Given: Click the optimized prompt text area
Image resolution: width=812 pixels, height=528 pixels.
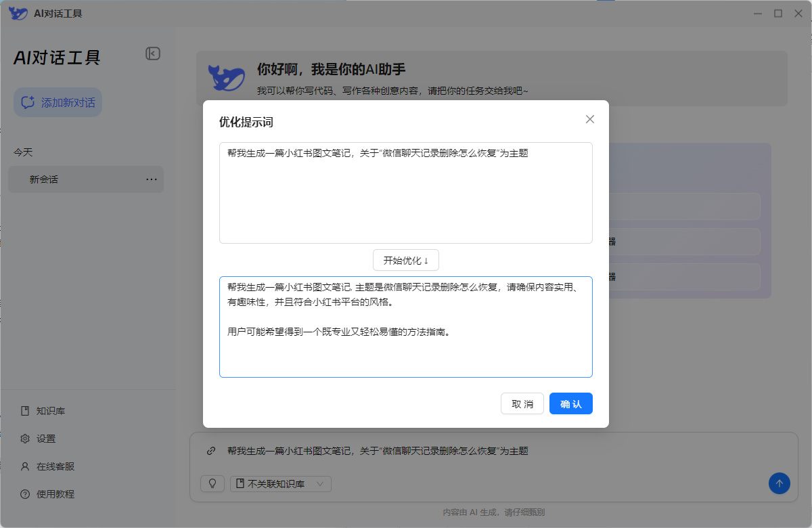Looking at the screenshot, I should coord(406,327).
